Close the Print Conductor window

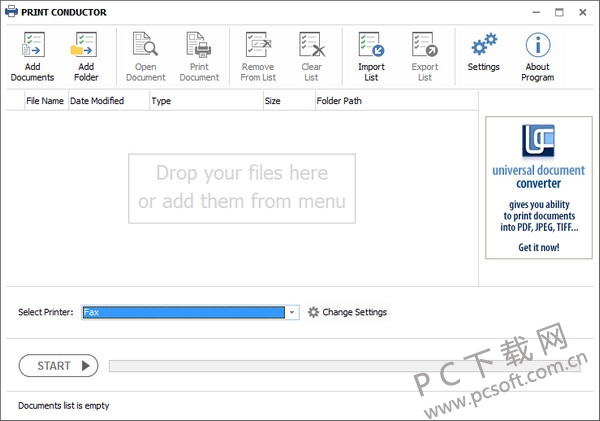[x=582, y=12]
